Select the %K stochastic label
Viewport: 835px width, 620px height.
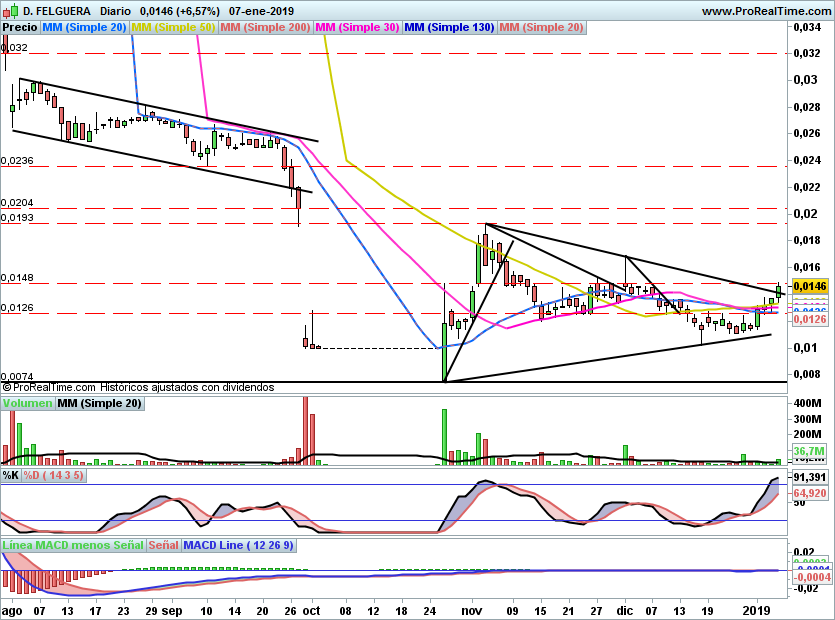tap(11, 475)
